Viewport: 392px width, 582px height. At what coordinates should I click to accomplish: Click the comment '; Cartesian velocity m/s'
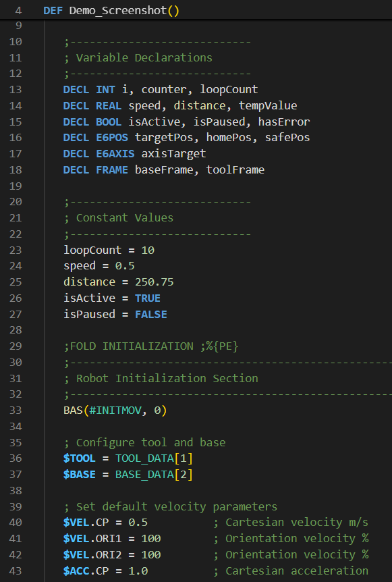point(291,523)
